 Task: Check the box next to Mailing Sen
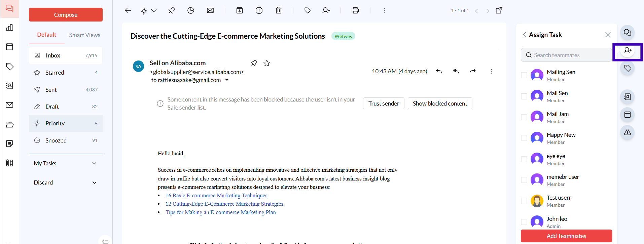[x=524, y=75]
